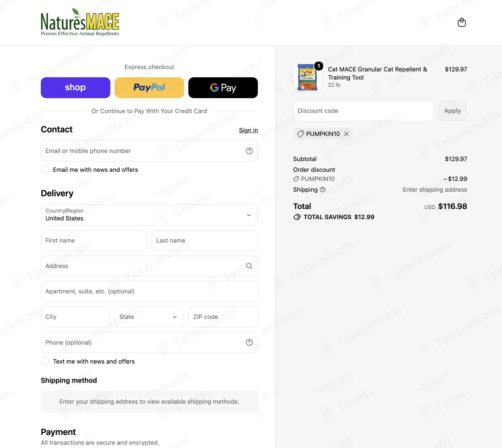The height and width of the screenshot is (448, 502).
Task: Focus the Email or mobile phone number field
Action: (149, 151)
